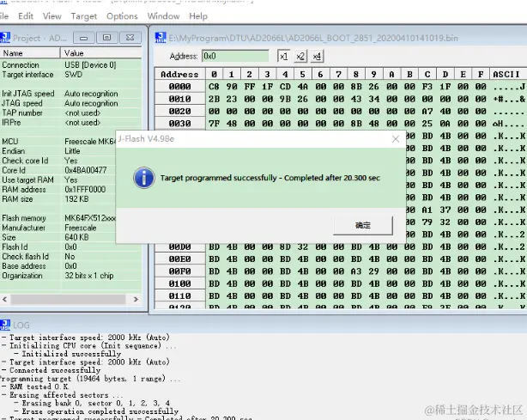Select the Flash memory MK64FX512 row
The image size is (527, 420).
click(58, 218)
